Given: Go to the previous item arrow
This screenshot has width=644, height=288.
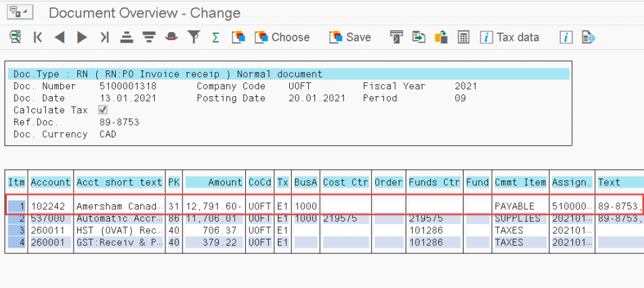Looking at the screenshot, I should 60,37.
